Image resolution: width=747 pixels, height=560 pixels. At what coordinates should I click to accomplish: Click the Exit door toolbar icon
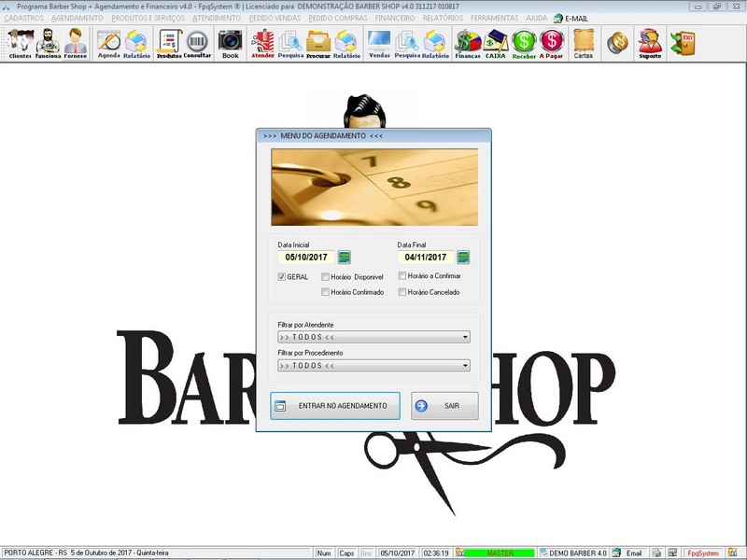coord(683,43)
